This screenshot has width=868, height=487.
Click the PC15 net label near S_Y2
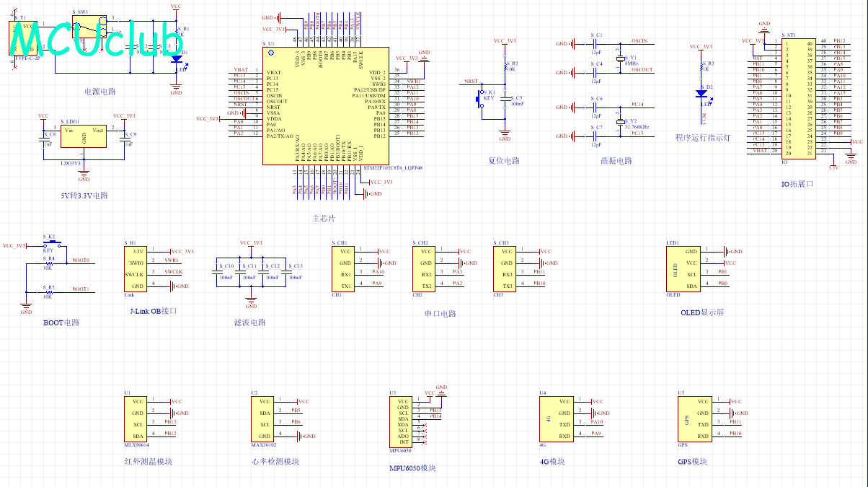pyautogui.click(x=637, y=133)
